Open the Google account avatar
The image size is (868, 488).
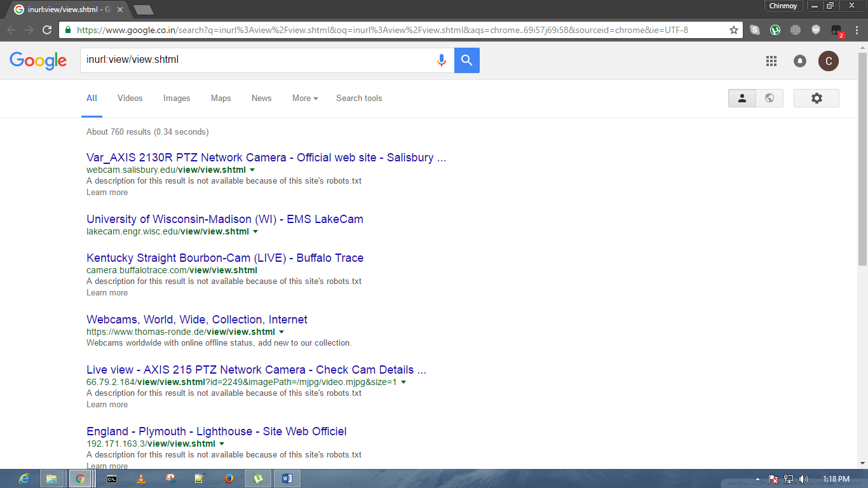[829, 61]
